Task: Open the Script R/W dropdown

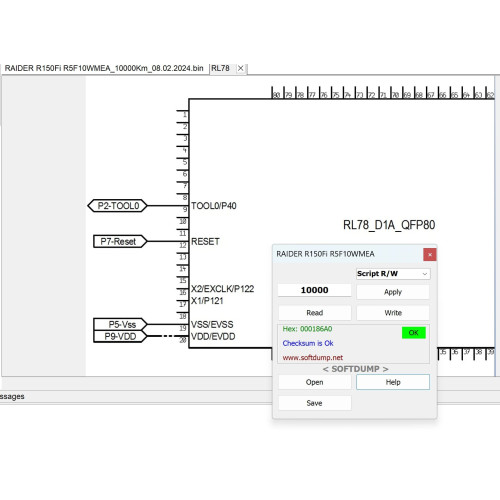Action: point(393,274)
